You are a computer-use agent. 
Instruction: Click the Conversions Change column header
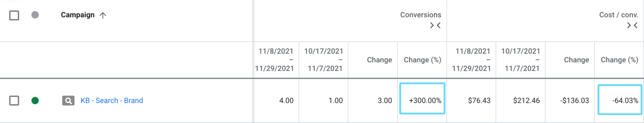[x=380, y=60]
